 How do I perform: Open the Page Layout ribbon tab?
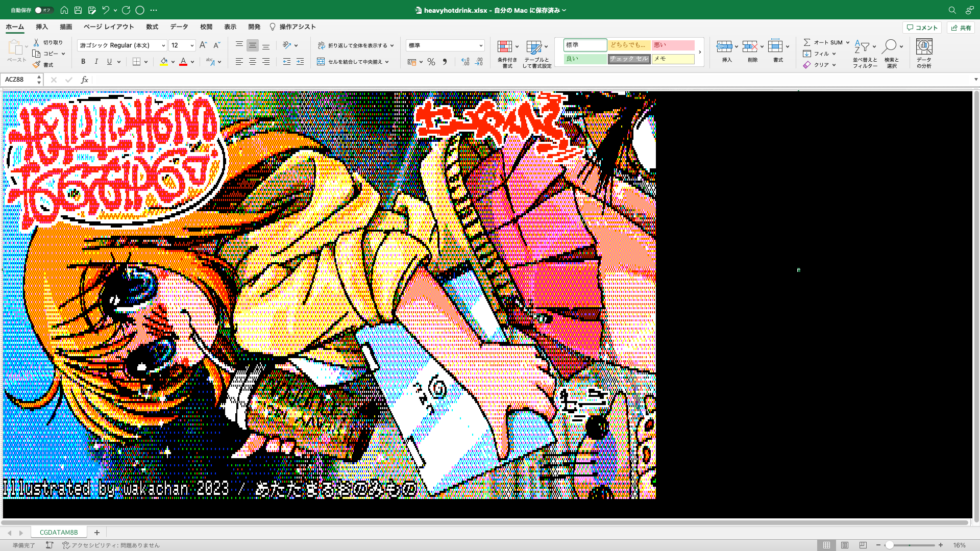click(x=109, y=27)
